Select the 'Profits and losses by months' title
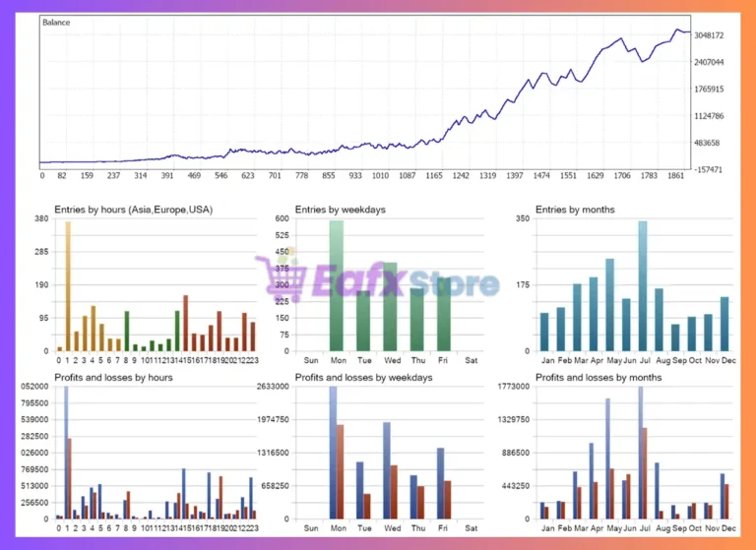This screenshot has height=550, width=756. coord(598,378)
